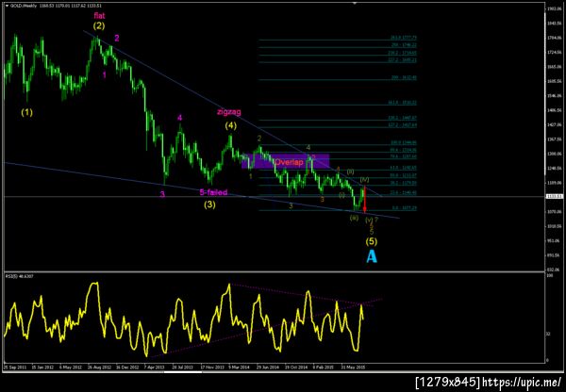Click the '25 Sep 2011' date label

[14, 367]
